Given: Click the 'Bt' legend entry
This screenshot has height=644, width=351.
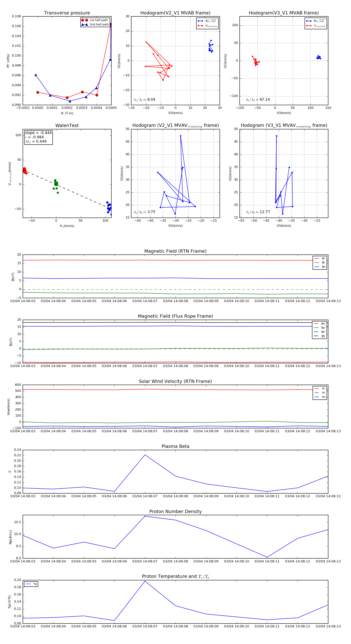Looking at the screenshot, I should 320,262.
